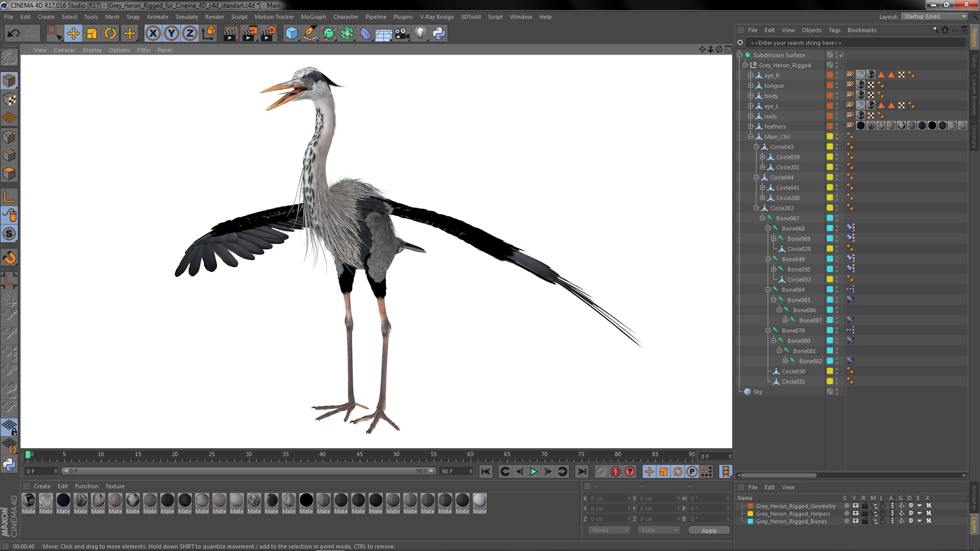Select the tongue object in the tree
The image size is (980, 551).
point(774,86)
